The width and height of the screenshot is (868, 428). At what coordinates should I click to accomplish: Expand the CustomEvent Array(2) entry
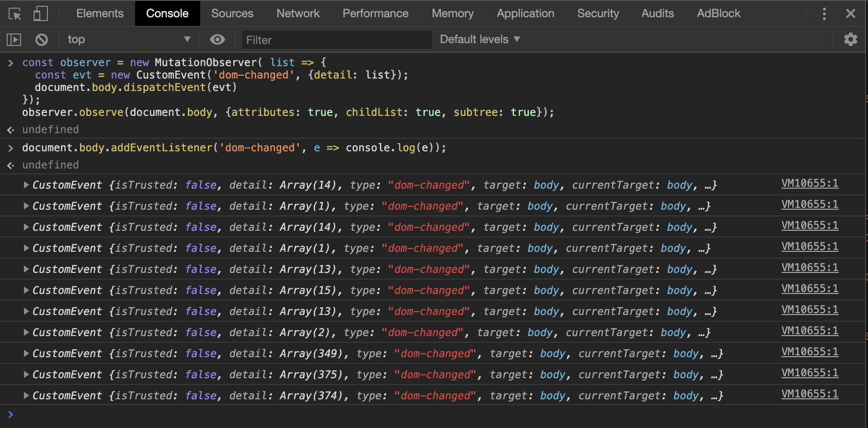pos(26,332)
